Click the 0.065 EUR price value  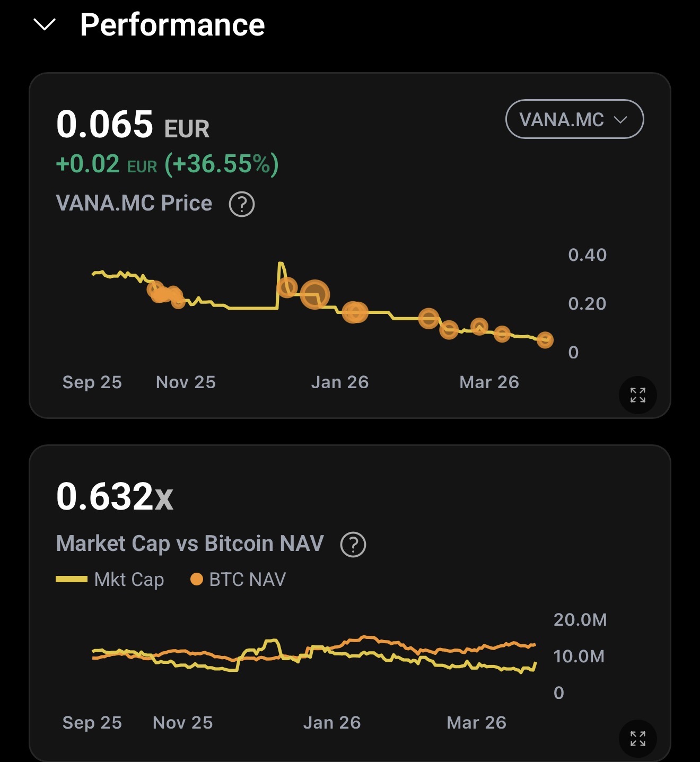click(x=133, y=125)
